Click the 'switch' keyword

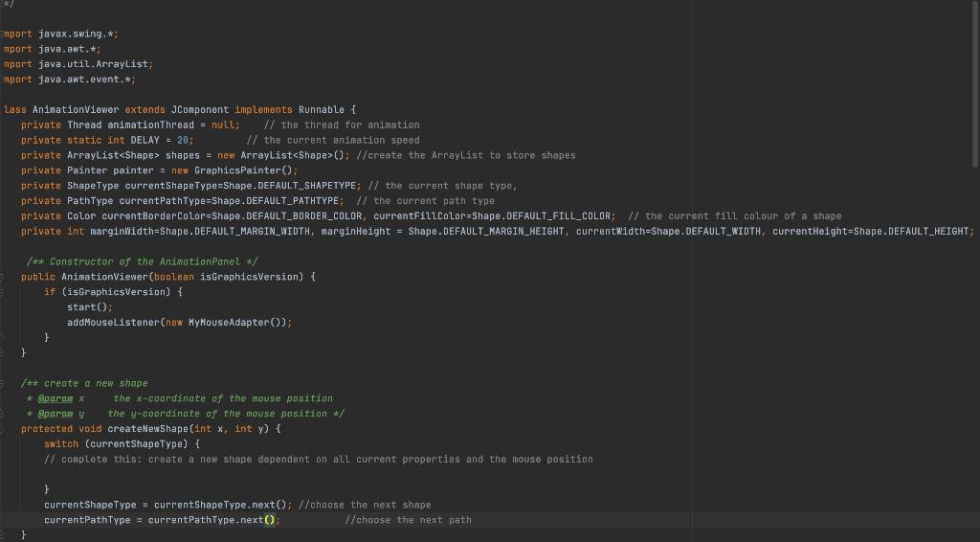click(x=61, y=444)
